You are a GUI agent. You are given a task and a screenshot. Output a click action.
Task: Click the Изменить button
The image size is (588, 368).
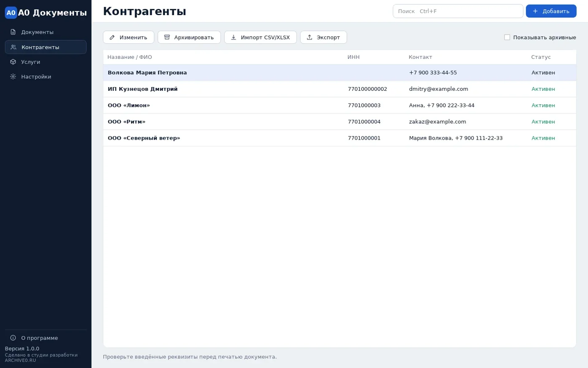coord(129,37)
